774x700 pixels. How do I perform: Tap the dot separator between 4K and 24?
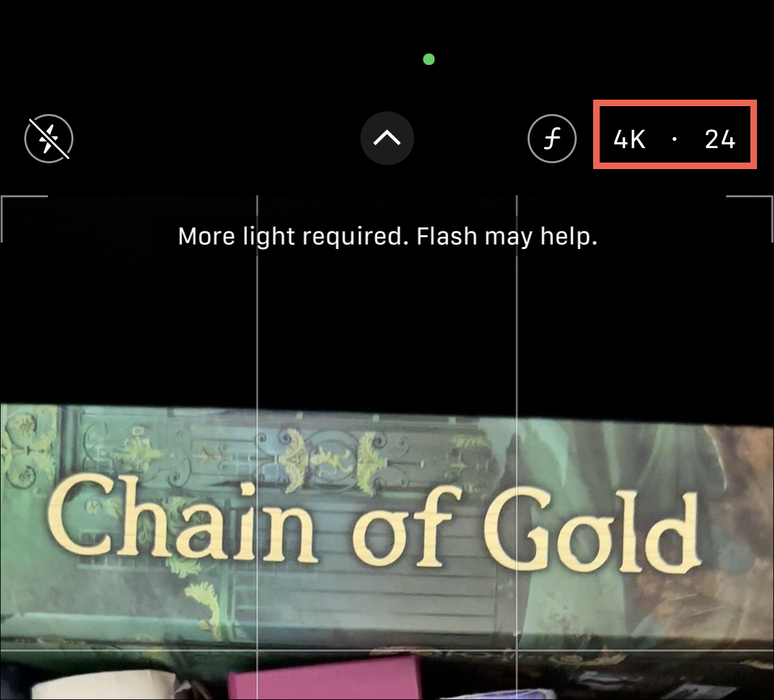click(x=674, y=140)
